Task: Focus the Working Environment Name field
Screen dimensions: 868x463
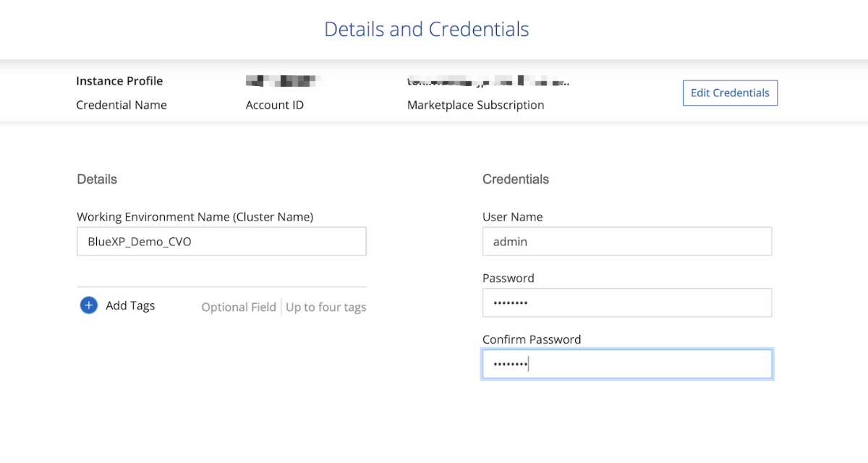Action: click(x=221, y=242)
